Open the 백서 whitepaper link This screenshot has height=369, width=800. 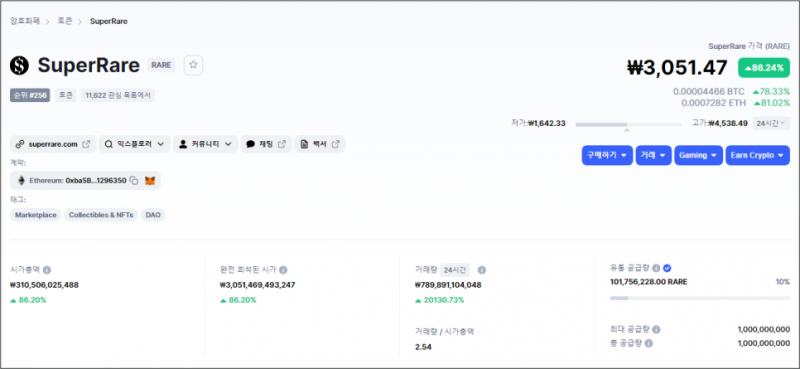click(319, 144)
